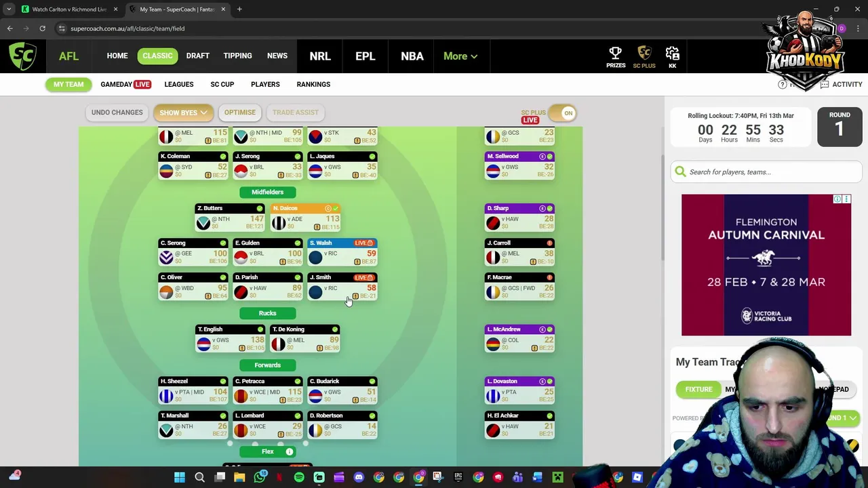
Task: Toggle K. Coleman green status tick
Action: coord(223,157)
